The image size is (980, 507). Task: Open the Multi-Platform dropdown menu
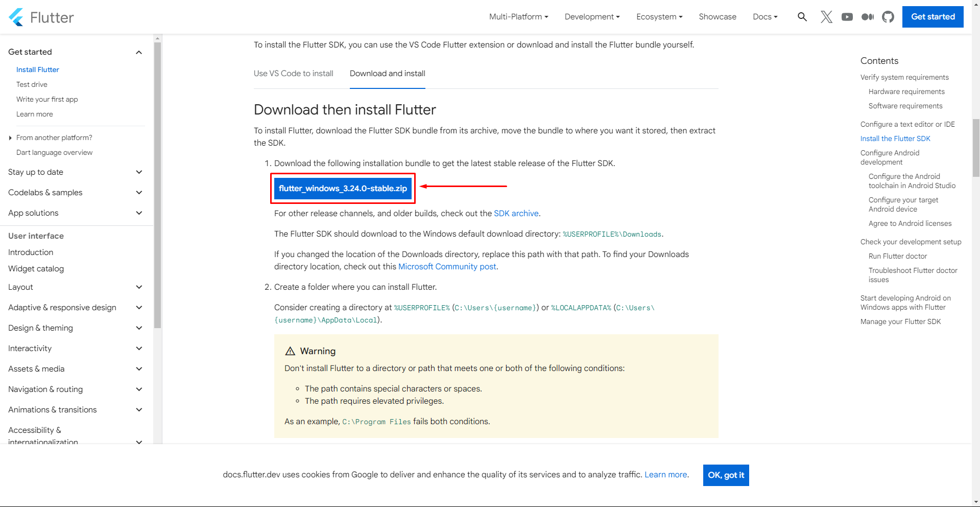pos(518,17)
